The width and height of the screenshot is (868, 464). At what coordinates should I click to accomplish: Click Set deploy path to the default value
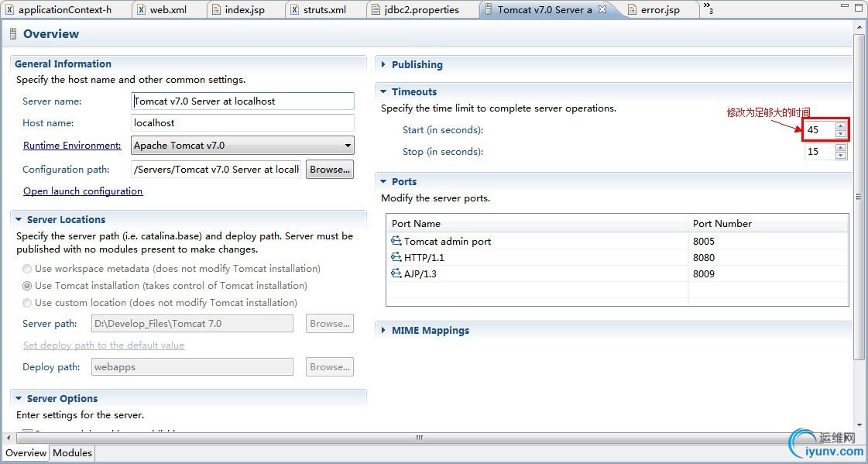(x=104, y=345)
